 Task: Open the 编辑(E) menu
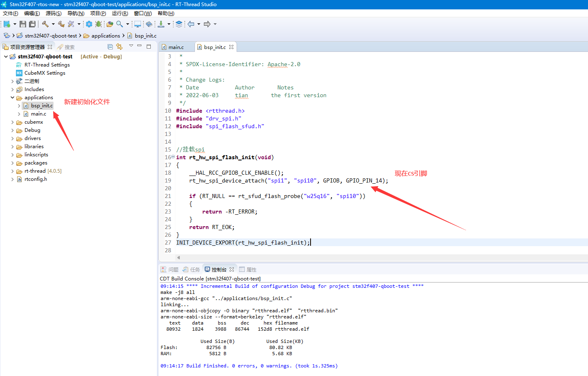pyautogui.click(x=32, y=13)
